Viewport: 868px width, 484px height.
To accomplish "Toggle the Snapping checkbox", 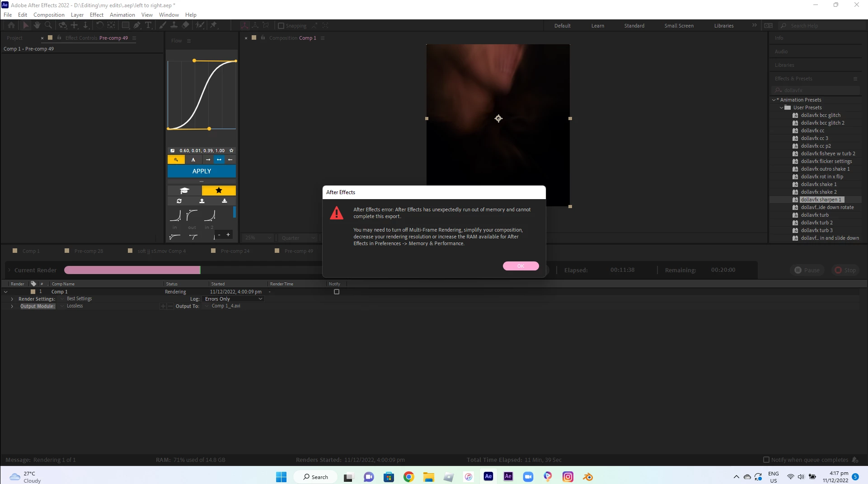I will point(281,26).
